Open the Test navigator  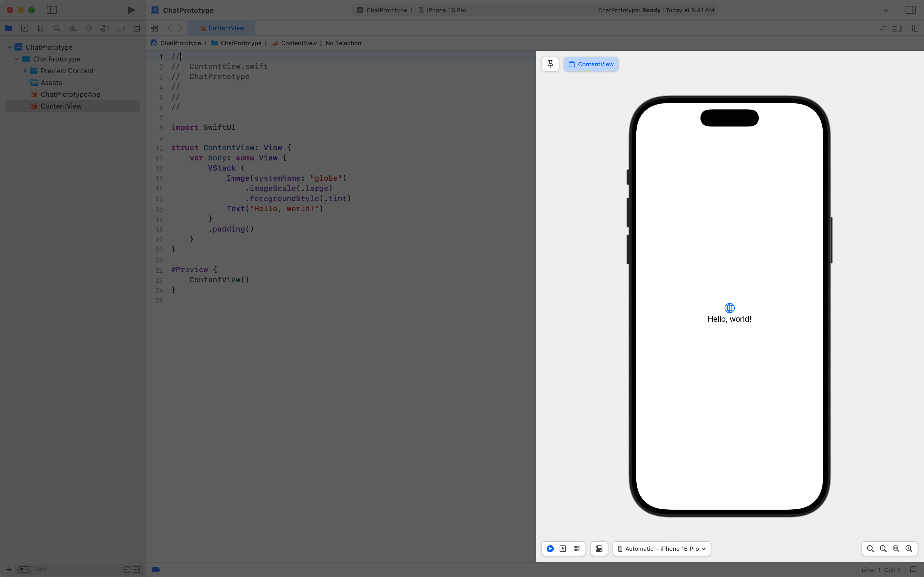pos(88,28)
